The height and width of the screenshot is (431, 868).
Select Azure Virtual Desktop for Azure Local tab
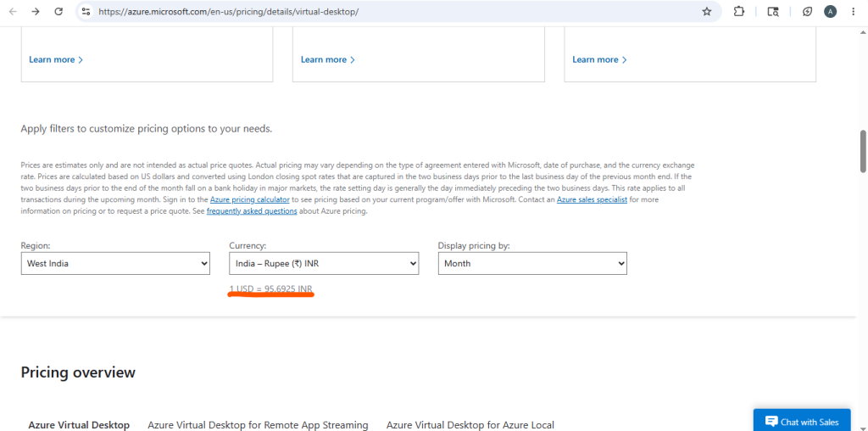click(470, 425)
